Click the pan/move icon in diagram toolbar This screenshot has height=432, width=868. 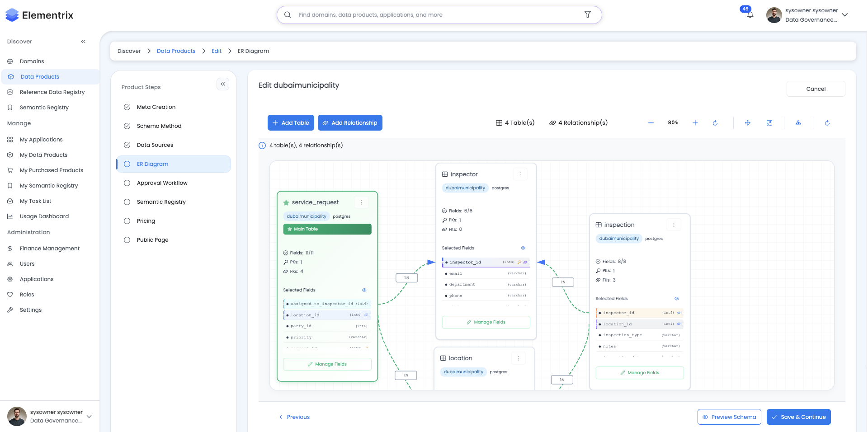pos(748,123)
